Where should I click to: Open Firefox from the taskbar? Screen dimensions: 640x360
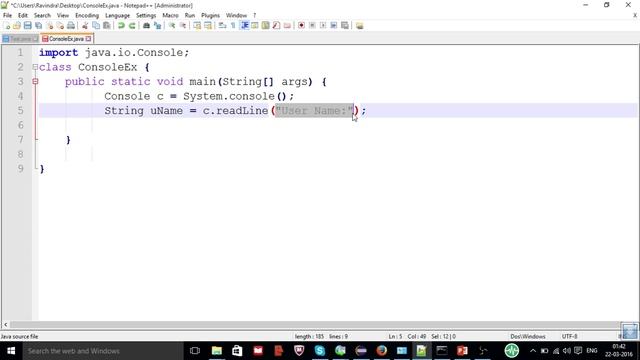[x=381, y=351]
